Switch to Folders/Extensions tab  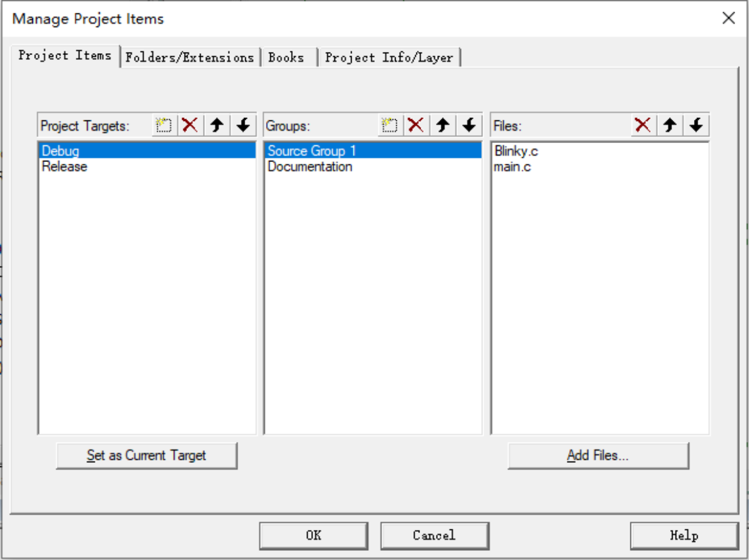click(190, 57)
